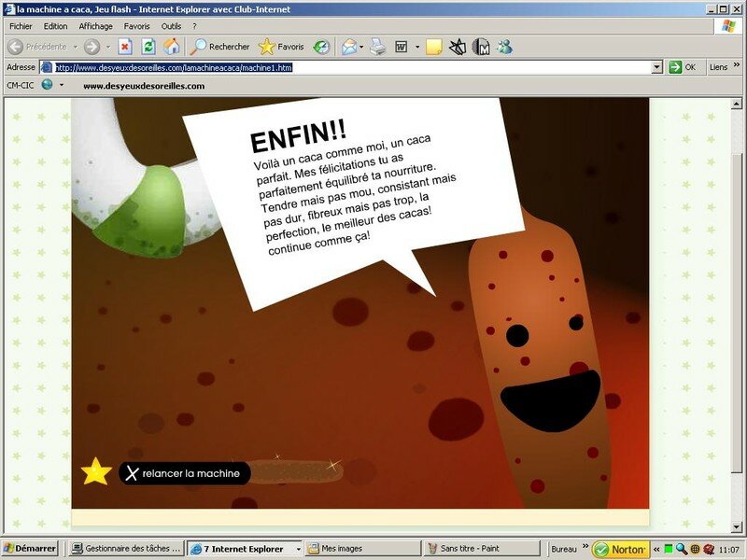Switch to Gestionnaire des tâches taskbar button
Screen dimensions: 747x560
[126, 549]
